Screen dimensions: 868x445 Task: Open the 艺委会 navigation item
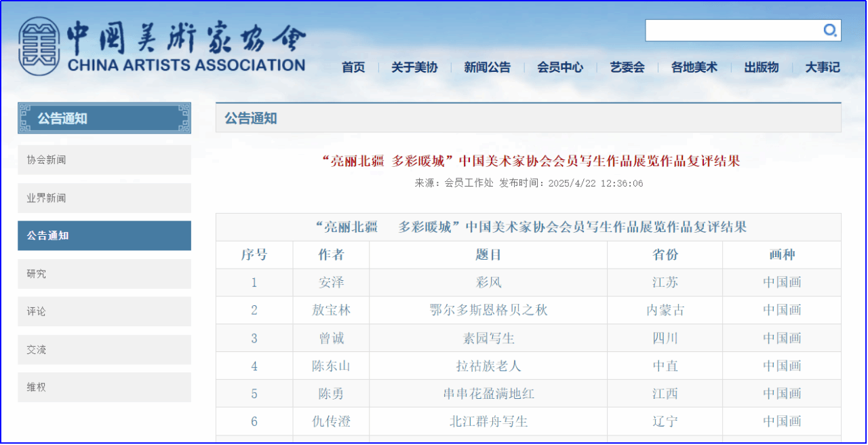point(627,67)
